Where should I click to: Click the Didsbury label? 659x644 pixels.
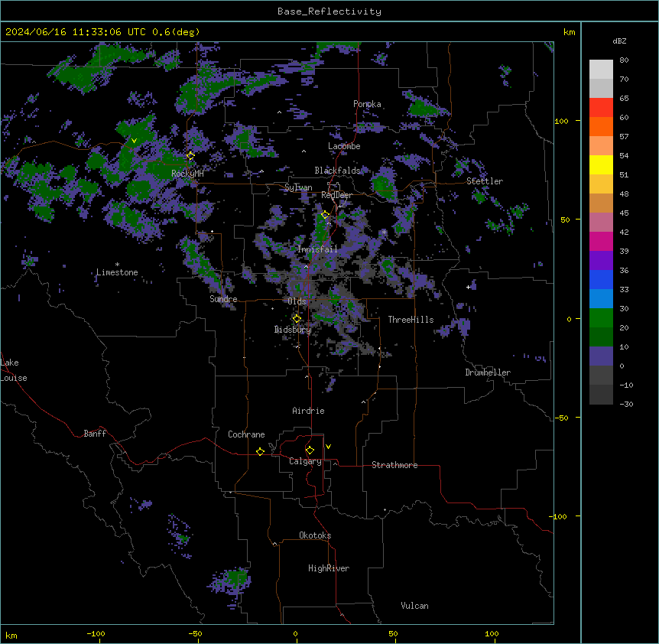293,330
